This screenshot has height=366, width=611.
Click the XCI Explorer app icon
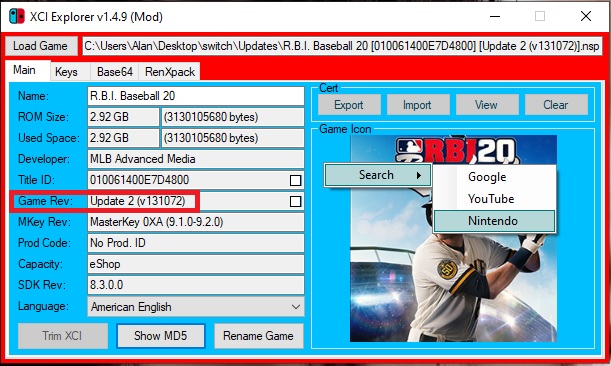[x=17, y=16]
